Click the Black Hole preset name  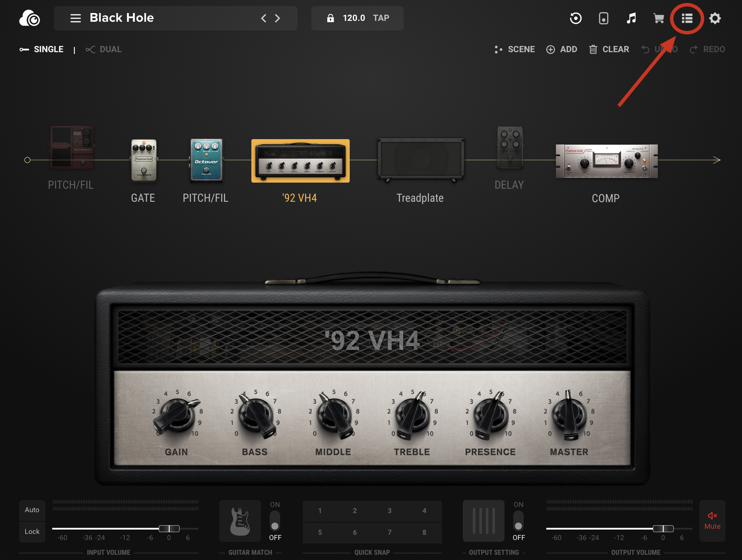tap(122, 18)
